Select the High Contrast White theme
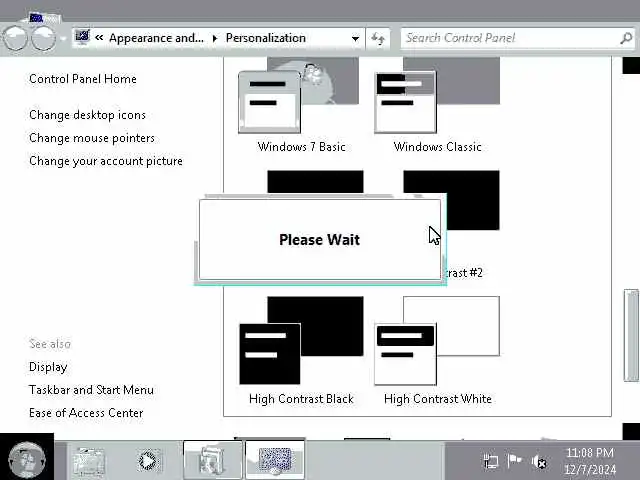Image resolution: width=640 pixels, height=480 pixels. tap(437, 351)
